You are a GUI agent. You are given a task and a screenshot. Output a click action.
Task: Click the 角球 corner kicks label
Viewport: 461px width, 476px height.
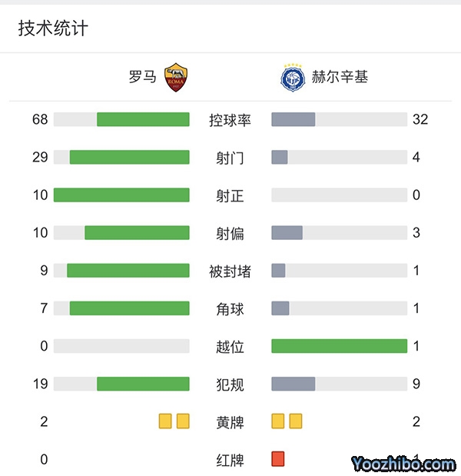click(230, 309)
